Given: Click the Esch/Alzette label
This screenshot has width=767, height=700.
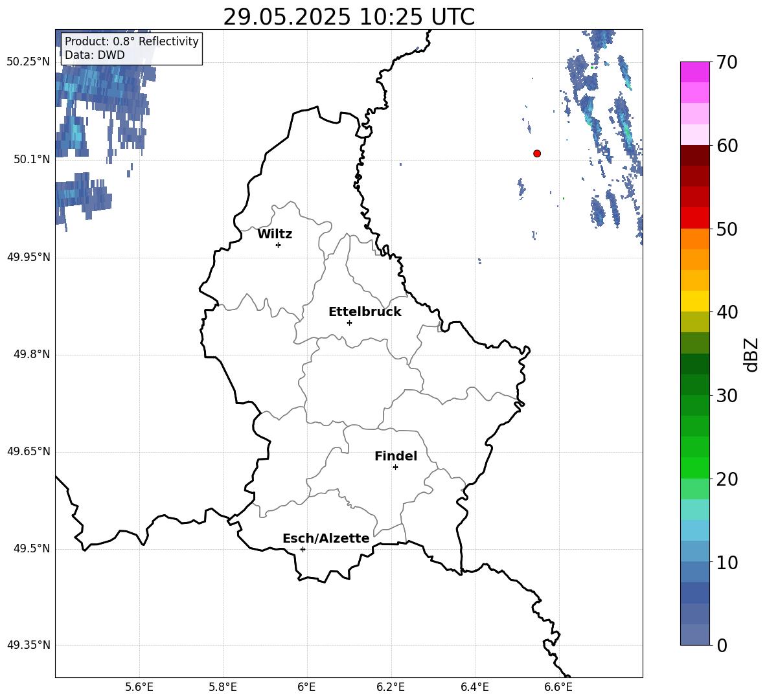Looking at the screenshot, I should click(x=326, y=538).
